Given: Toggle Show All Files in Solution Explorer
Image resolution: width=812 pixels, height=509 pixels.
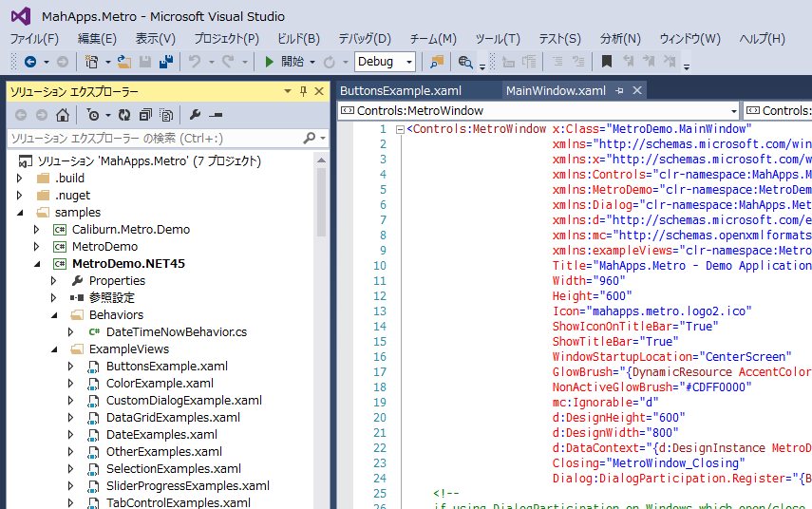Looking at the screenshot, I should [x=166, y=115].
